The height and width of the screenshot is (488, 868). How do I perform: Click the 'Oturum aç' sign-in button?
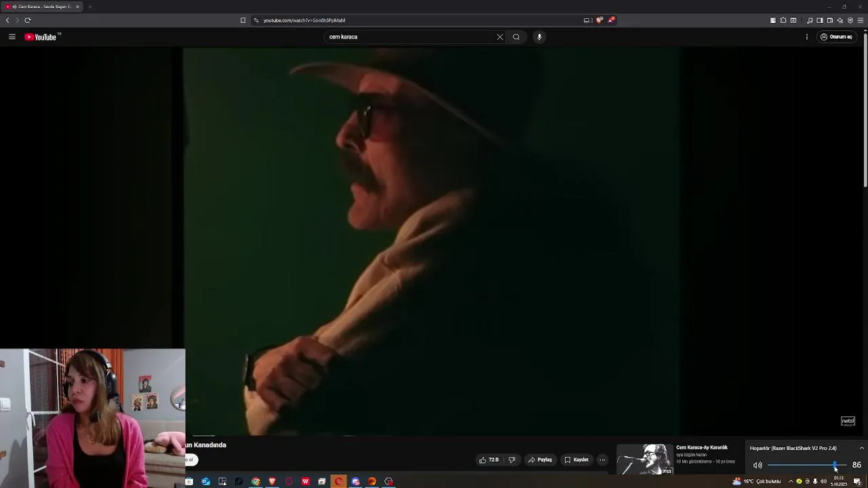836,37
